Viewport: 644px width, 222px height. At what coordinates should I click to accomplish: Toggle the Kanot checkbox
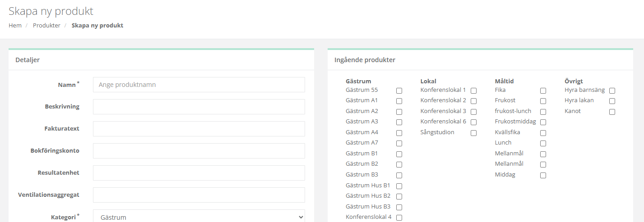click(x=612, y=112)
